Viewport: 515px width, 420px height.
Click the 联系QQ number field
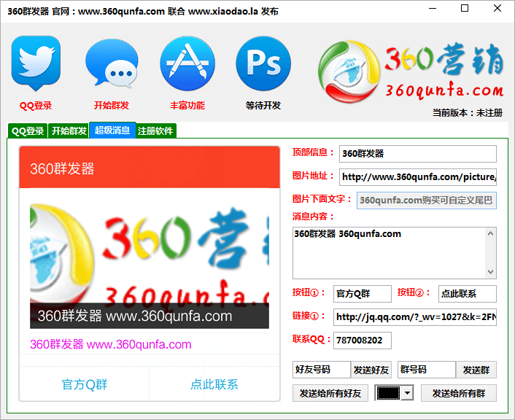362,341
